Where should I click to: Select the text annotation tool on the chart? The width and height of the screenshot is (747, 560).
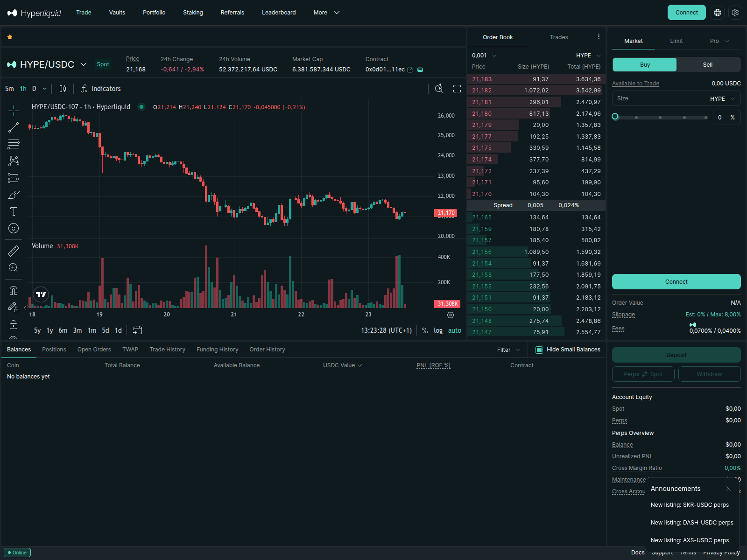(14, 211)
